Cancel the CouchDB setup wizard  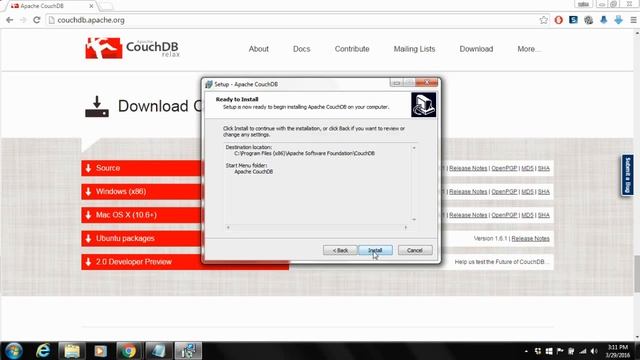(415, 250)
